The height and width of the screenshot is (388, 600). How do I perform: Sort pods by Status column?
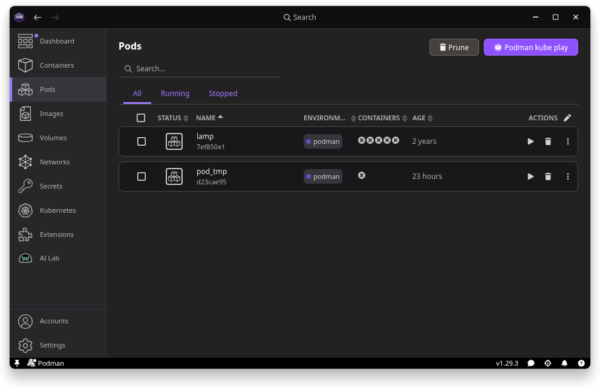pos(173,118)
